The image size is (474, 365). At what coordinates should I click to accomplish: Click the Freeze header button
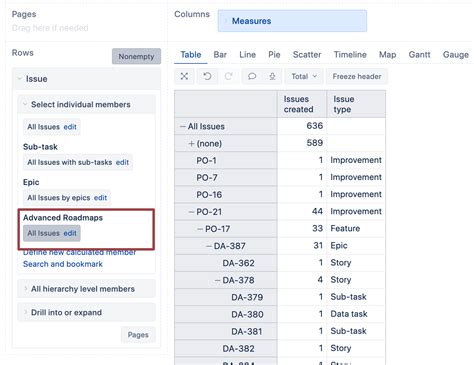point(357,76)
